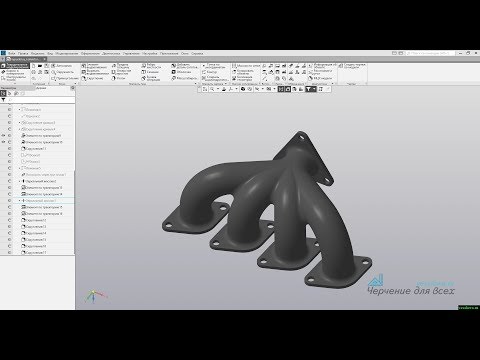This screenshot has height=360, width=480.
Task: Expand the Эскиз ribbon group arrow
Action: coord(75,84)
